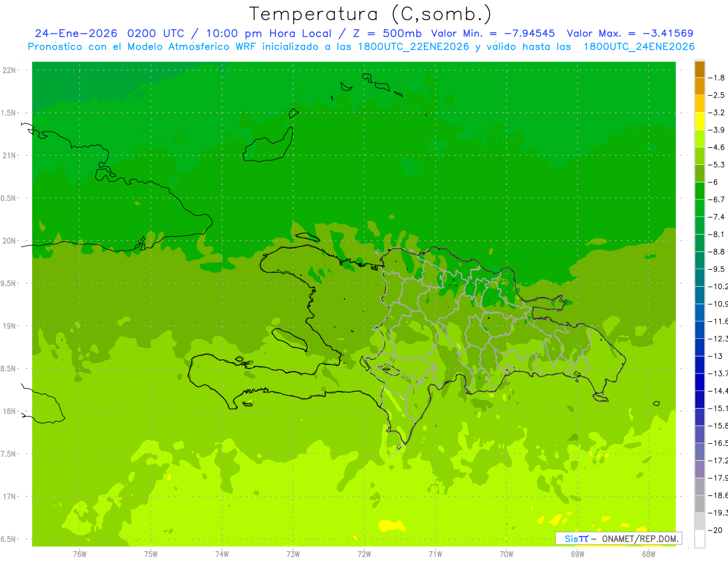Click the "70W" longitude label
This screenshot has height=562, width=728.
(x=507, y=554)
